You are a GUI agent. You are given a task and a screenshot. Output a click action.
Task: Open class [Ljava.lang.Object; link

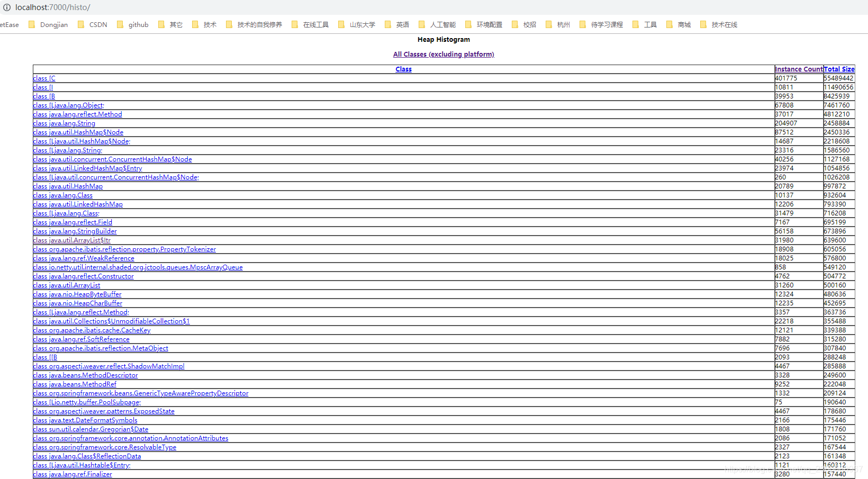[68, 105]
